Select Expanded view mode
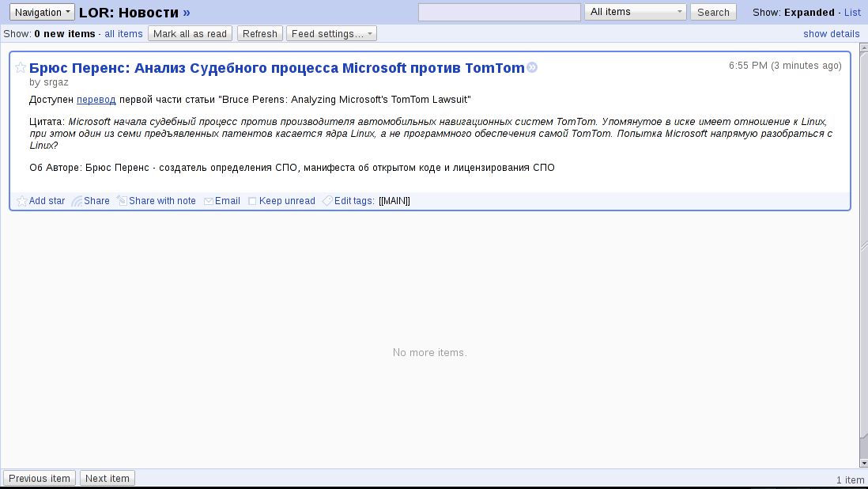Screen dimensions: 868x489 pos(810,12)
